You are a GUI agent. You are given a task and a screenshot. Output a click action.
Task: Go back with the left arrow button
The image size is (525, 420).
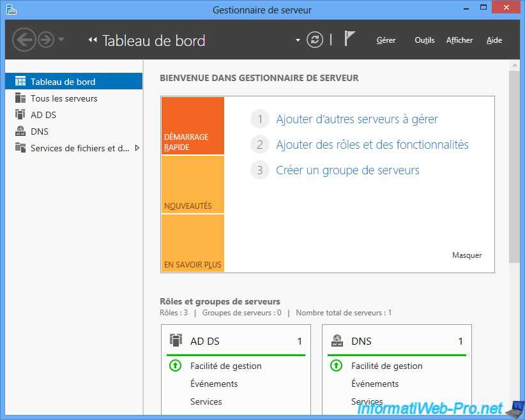click(24, 40)
